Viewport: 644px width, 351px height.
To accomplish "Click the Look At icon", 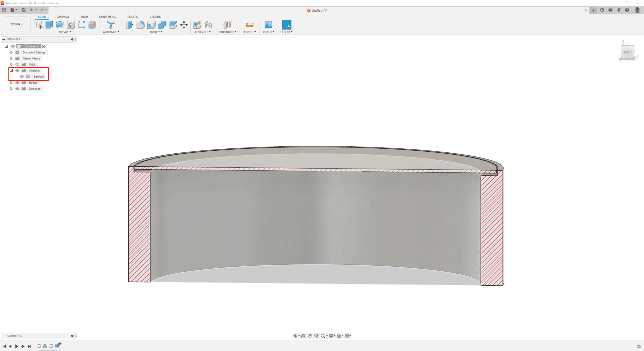I will (x=303, y=336).
